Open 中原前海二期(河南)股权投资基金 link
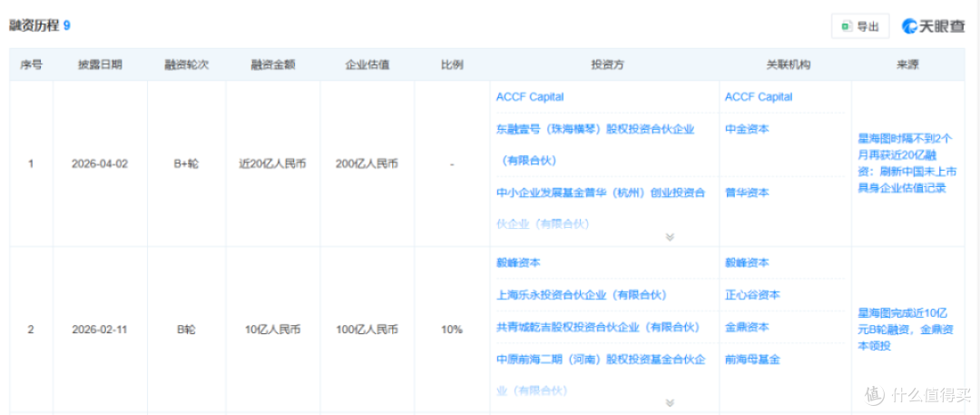Screen dimensions: 980x415 [601, 375]
